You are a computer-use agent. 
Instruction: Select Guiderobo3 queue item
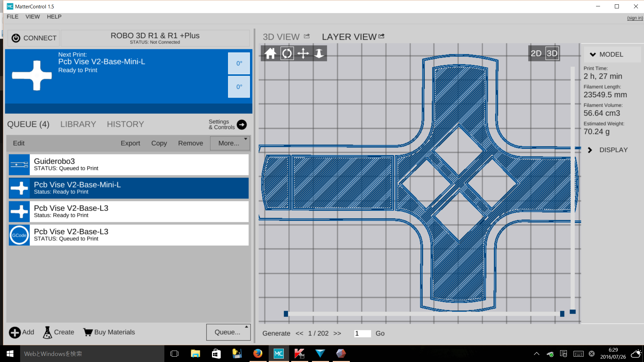pos(128,165)
